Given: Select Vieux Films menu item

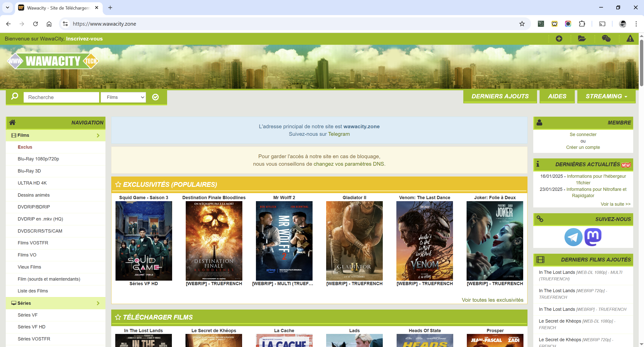Looking at the screenshot, I should 29,267.
